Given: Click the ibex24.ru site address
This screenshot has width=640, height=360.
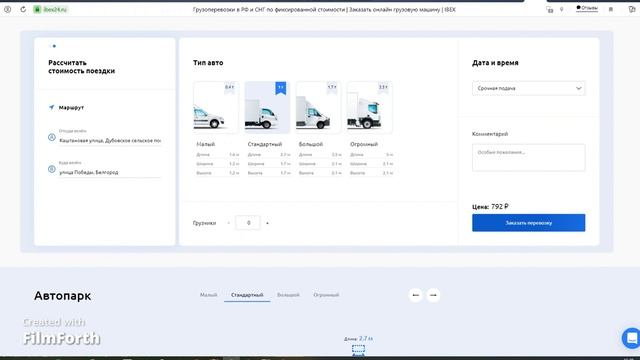Looking at the screenshot, I should pos(55,9).
